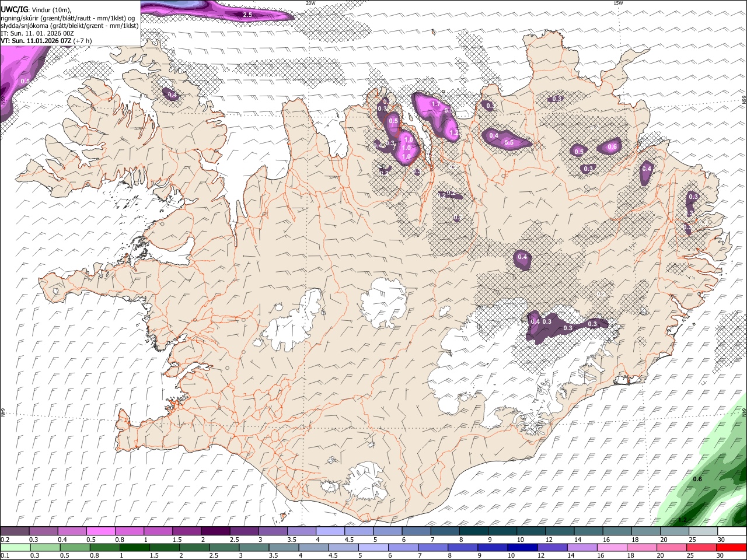Click the 'slydda/snjókoma (grátt/bleikt/grænt' header line
The width and height of the screenshot is (747, 560).
tap(70, 26)
